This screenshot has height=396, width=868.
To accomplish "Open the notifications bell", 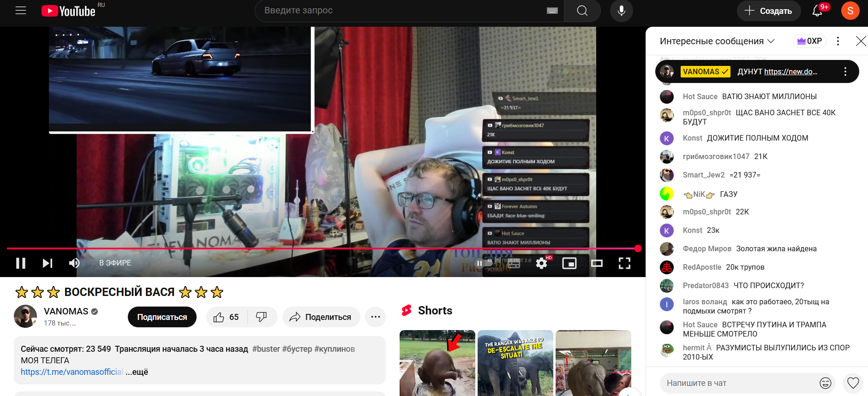I will click(x=817, y=11).
